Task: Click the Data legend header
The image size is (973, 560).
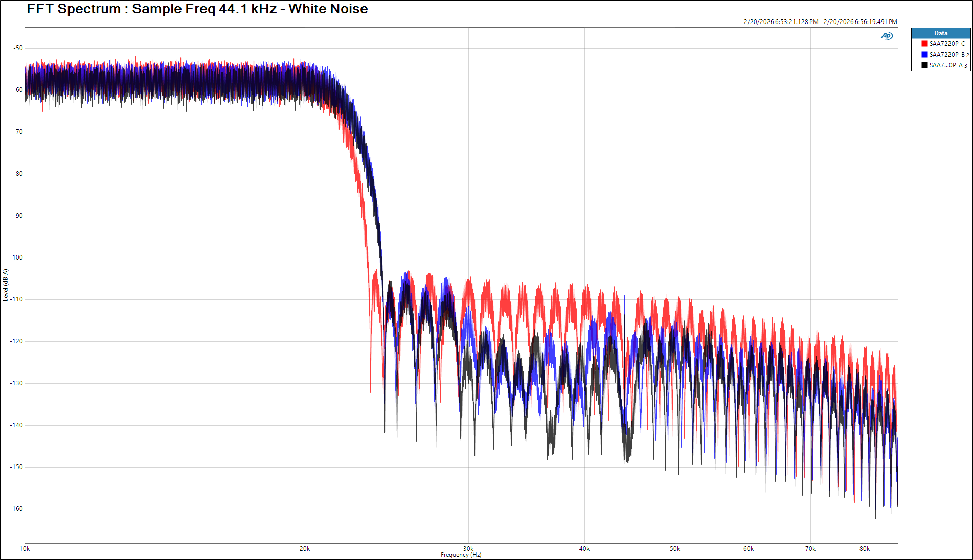Action: 940,33
